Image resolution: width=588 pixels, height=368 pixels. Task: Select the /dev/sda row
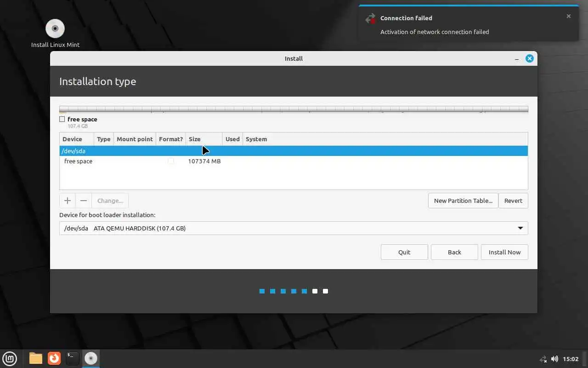(x=294, y=151)
